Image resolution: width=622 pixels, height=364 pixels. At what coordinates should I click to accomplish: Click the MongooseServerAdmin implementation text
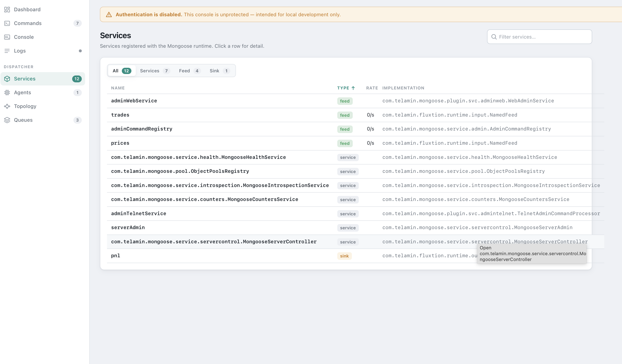tap(477, 227)
